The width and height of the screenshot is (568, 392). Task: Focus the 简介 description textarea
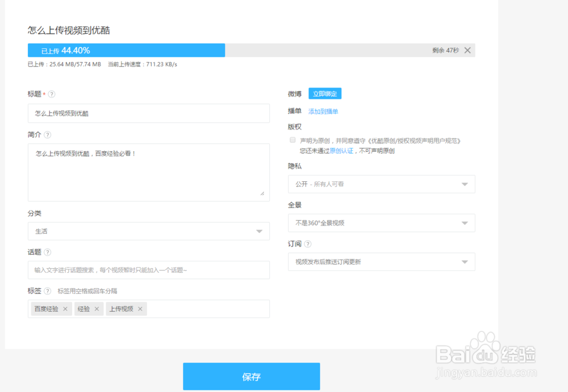pos(148,173)
